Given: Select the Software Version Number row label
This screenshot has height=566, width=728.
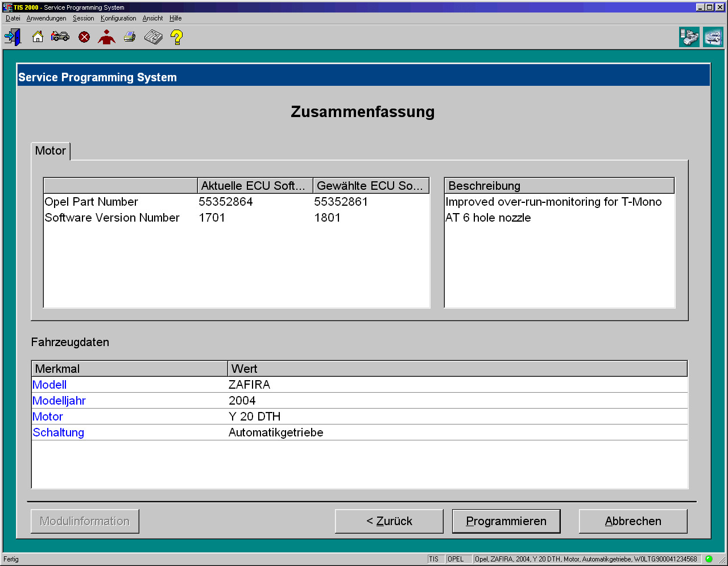Looking at the screenshot, I should 112,218.
